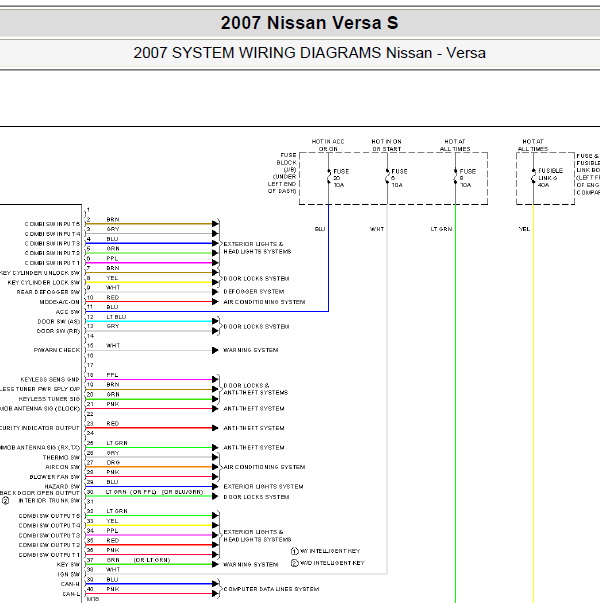
Task: Click the 'LT GRN (OR PPL)' wire note at pin 30
Action: (x=131, y=492)
